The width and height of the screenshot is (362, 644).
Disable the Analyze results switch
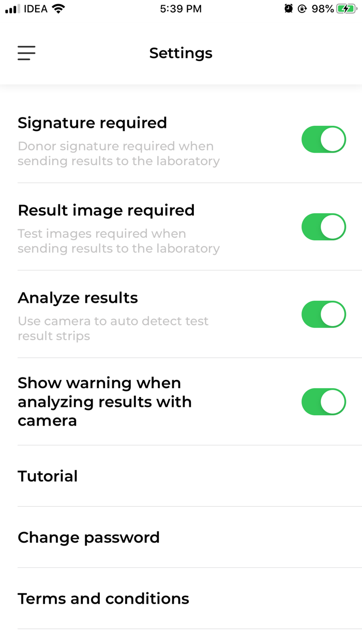click(x=324, y=314)
